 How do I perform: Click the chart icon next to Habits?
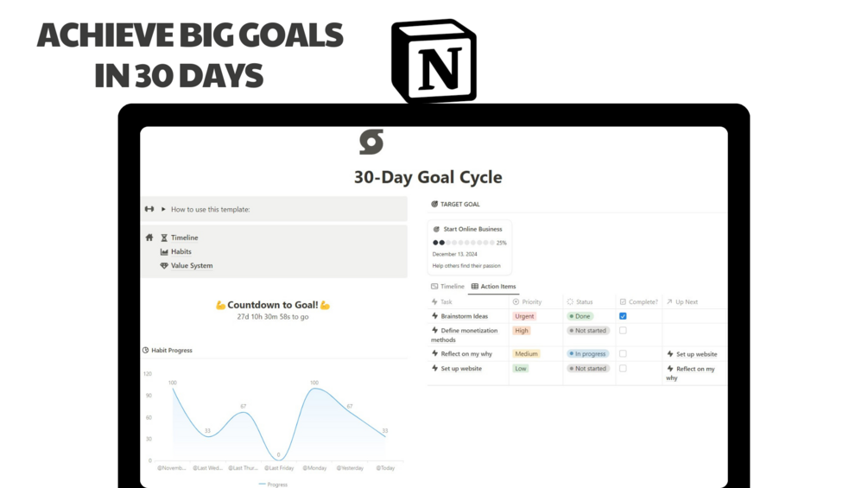coord(164,251)
